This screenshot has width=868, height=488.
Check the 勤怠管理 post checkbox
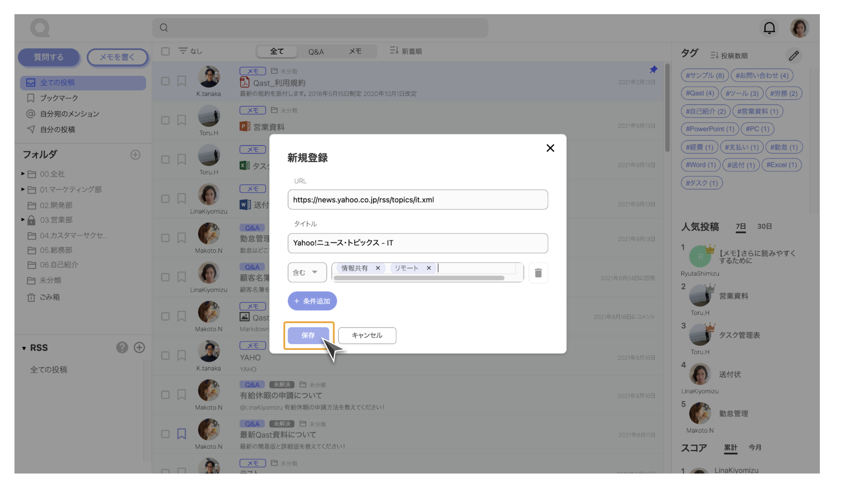tap(165, 238)
